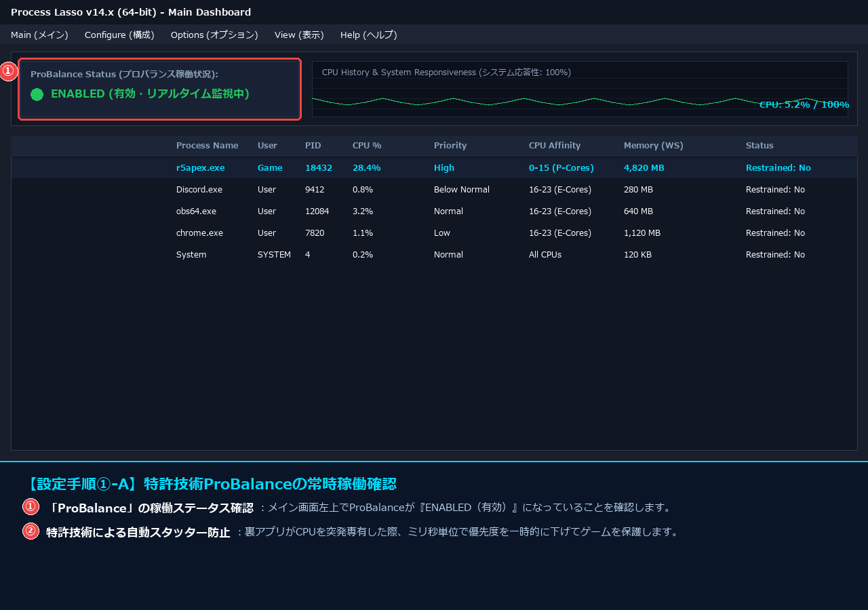Open the Main (メイン) menu
Screen dimensions: 868x610
[39, 35]
